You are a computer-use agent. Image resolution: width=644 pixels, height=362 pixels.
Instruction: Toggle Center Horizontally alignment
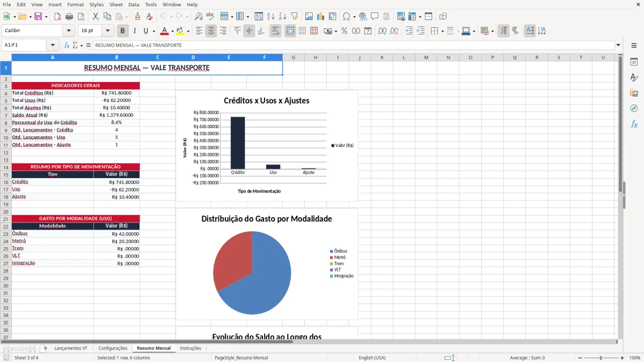211,31
